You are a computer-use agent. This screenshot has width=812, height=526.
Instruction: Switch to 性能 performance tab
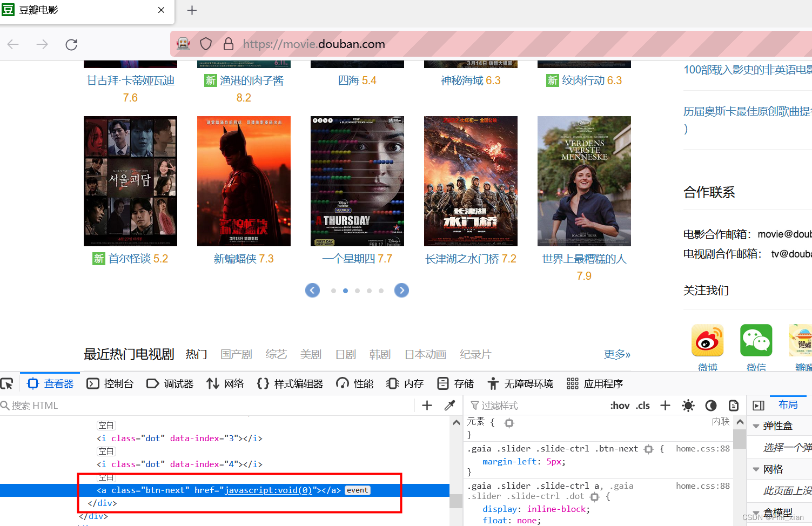(x=354, y=383)
